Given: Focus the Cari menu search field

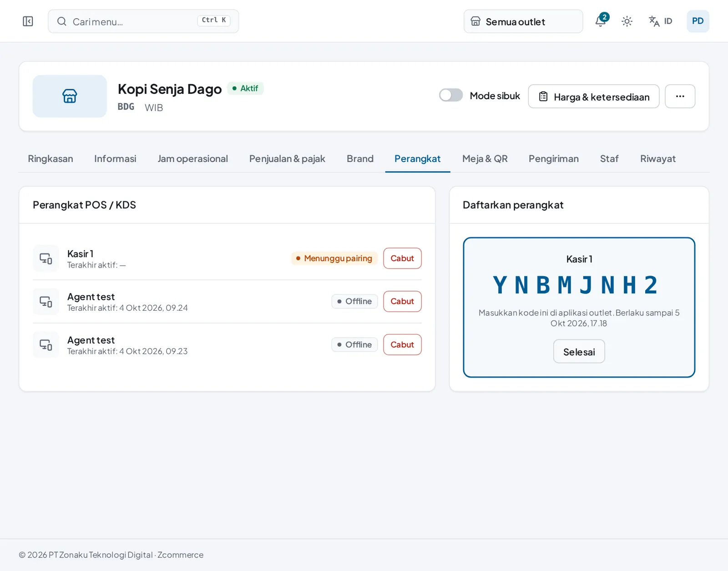Looking at the screenshot, I should coord(143,21).
